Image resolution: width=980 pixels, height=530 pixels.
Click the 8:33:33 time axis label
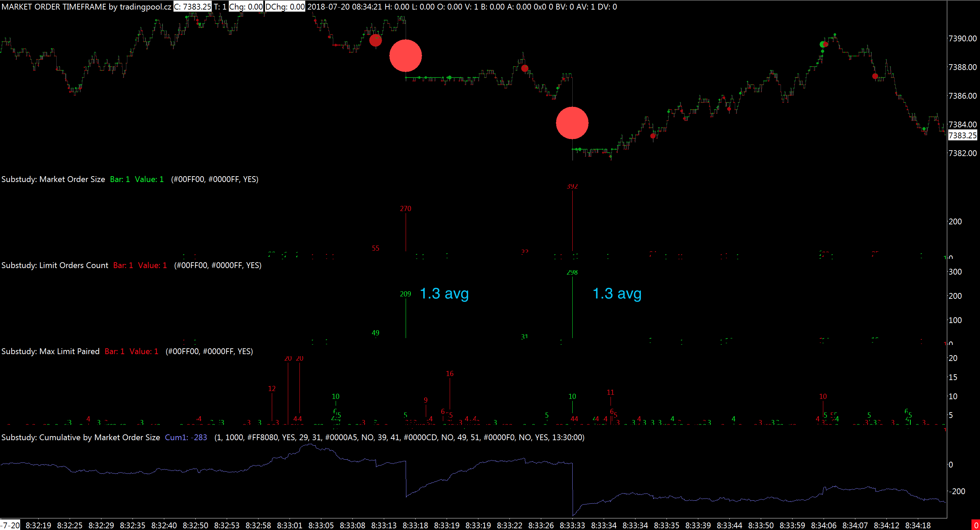point(572,525)
